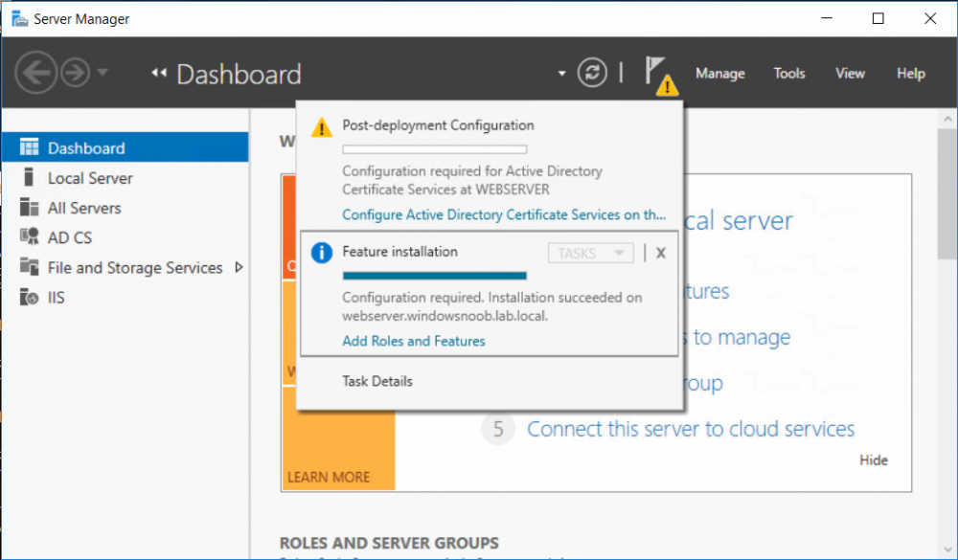Click the Dashboard grid icon
The image size is (958, 560).
pos(29,147)
